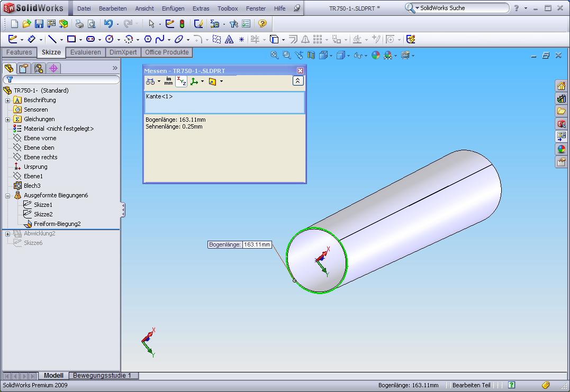Select Ebene vorne in the tree
Viewport: 570px width, 392px height.
click(x=40, y=138)
